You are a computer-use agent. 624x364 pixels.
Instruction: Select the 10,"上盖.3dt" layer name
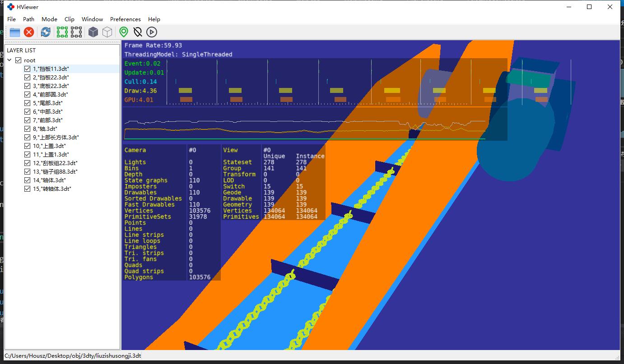point(49,146)
